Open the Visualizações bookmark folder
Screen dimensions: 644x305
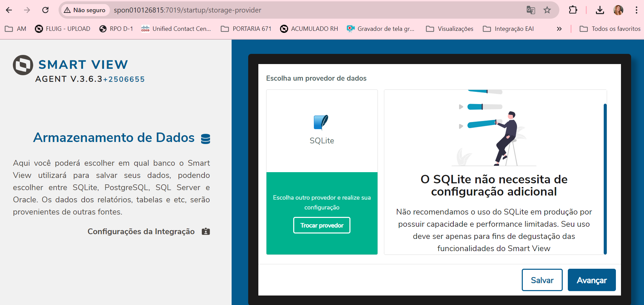tap(450, 29)
